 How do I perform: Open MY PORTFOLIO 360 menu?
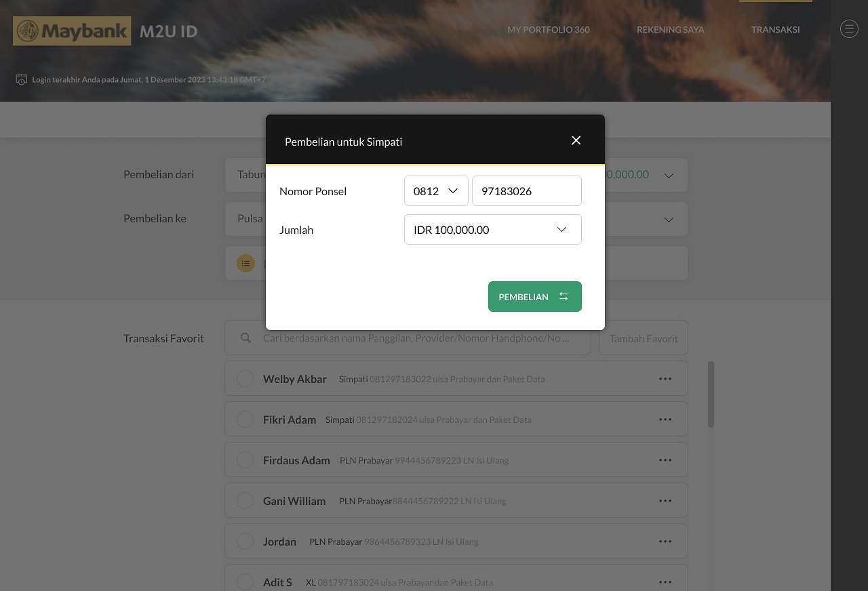[549, 30]
